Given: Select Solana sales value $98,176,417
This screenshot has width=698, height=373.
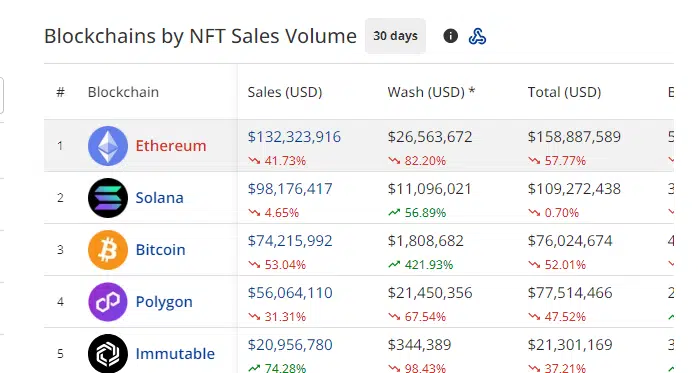Looking at the screenshot, I should click(290, 189).
